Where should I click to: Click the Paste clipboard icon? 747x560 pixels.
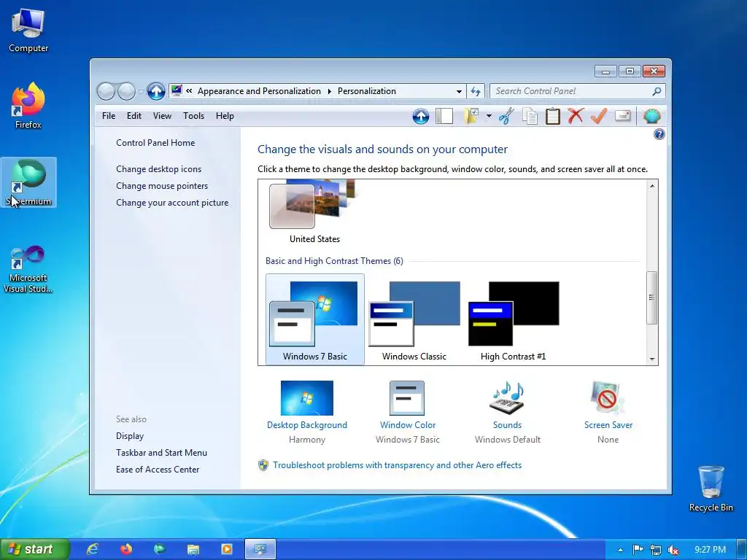553,116
